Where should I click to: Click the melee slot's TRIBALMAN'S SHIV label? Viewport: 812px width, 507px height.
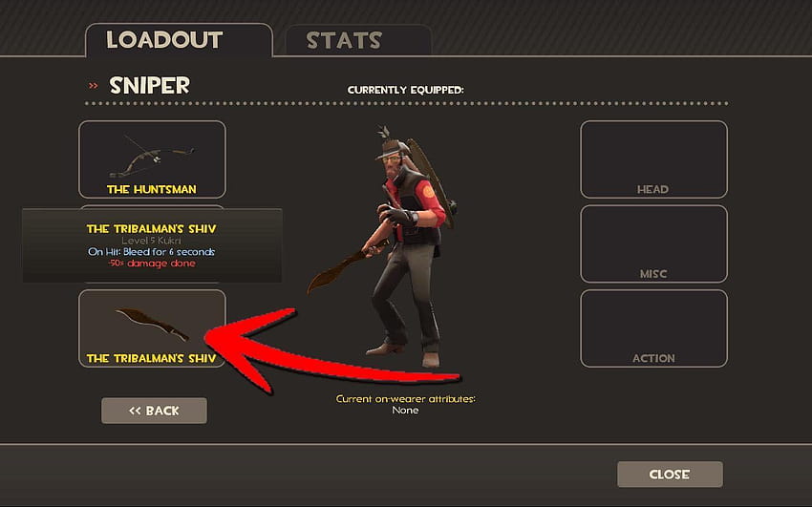[151, 358]
